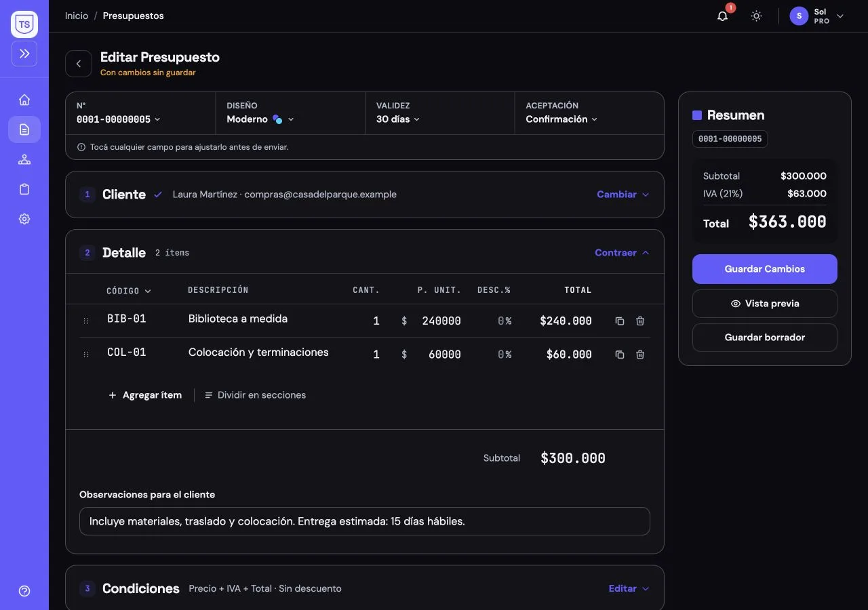Expand Condiciones section via Editar
Viewport: 868px width, 610px height.
pos(629,588)
